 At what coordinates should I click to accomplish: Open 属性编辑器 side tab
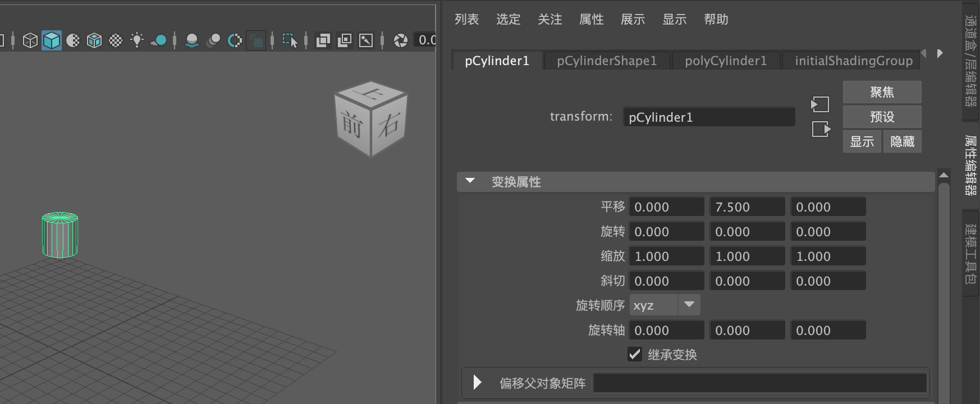tap(970, 165)
